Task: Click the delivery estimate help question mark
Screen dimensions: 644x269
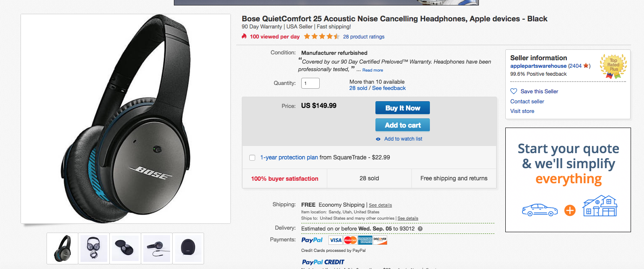Action: (x=420, y=229)
